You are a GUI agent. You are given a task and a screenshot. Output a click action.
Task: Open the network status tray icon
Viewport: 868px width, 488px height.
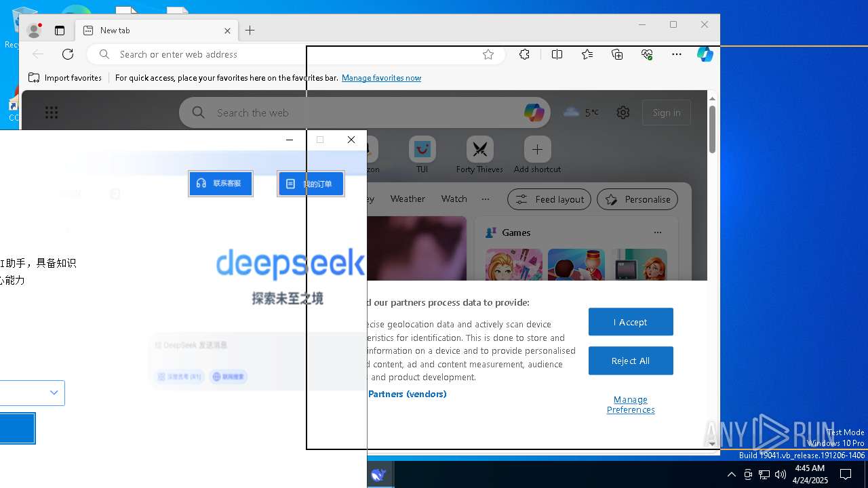click(764, 474)
